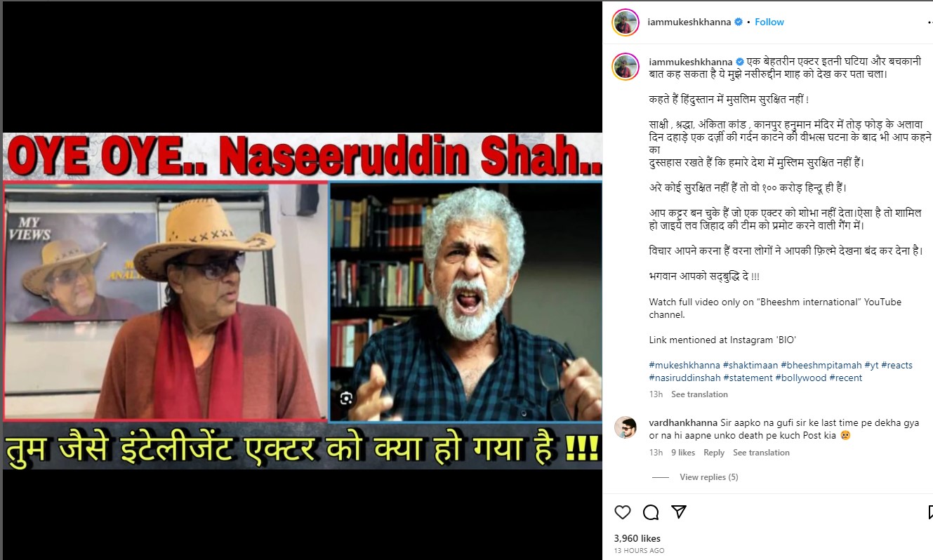Like the post with heart icon
Image resolution: width=933 pixels, height=560 pixels.
pos(623,512)
